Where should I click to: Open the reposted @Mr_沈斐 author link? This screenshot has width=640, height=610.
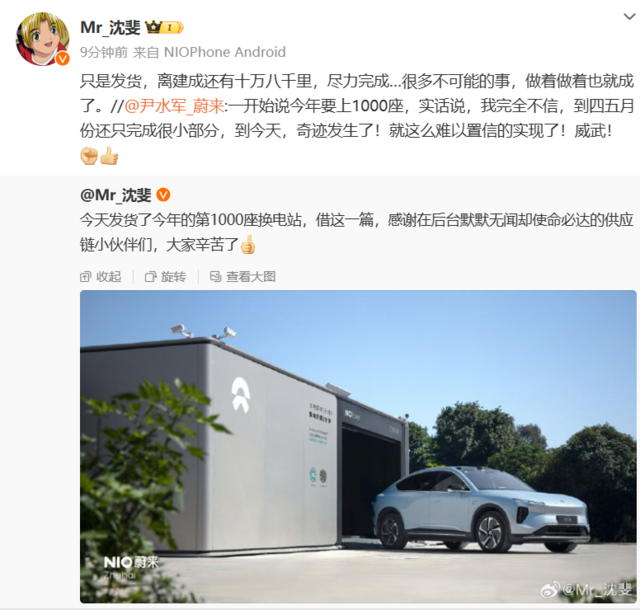[116, 195]
